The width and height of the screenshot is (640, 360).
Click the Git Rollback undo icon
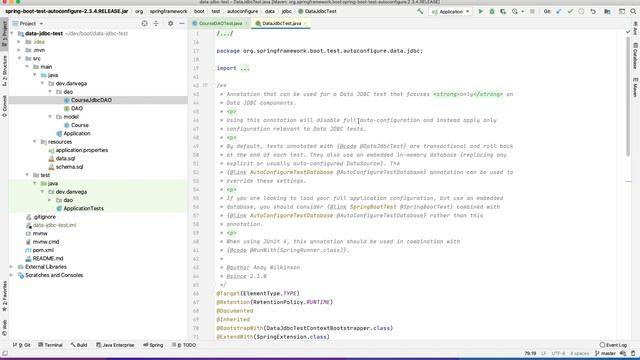[x=593, y=11]
